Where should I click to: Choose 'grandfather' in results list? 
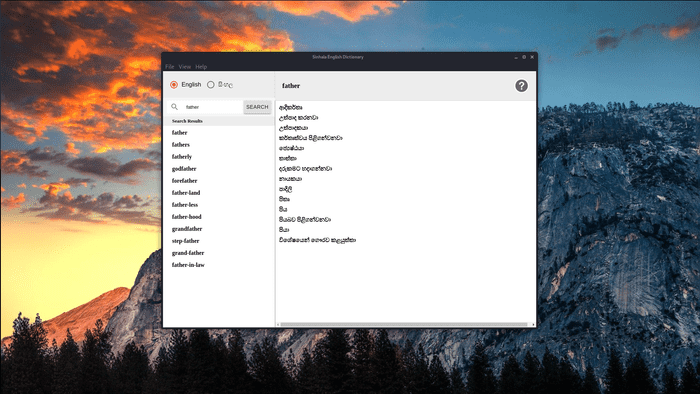(187, 229)
